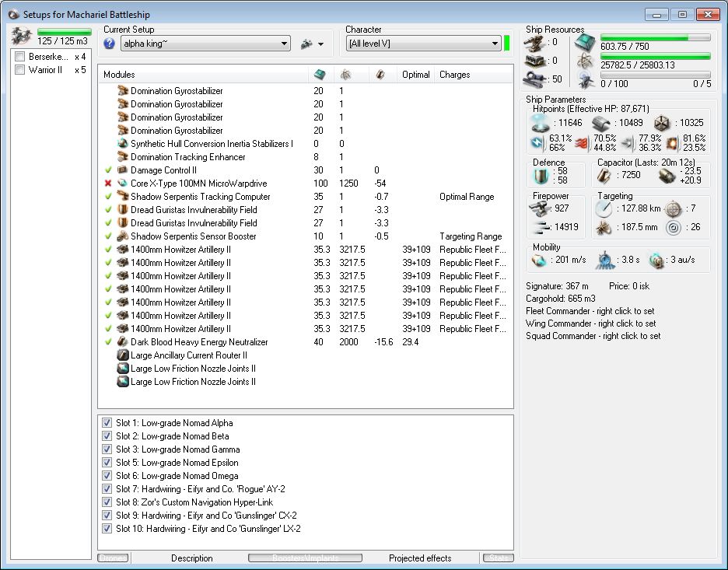728x570 pixels.
Task: Click the capacitor icon beside 7250
Action: [x=604, y=176]
